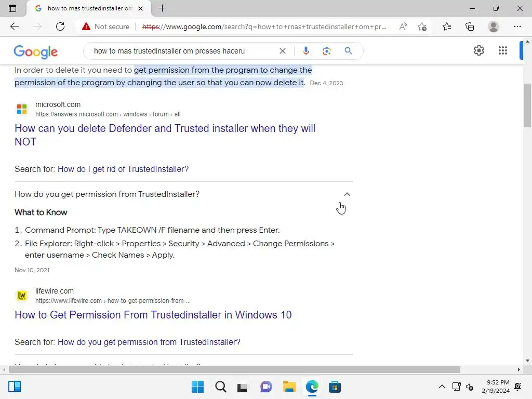The image size is (532, 399).
Task: Search for How do I get rid of TrustedInstaller
Action: pos(123,169)
